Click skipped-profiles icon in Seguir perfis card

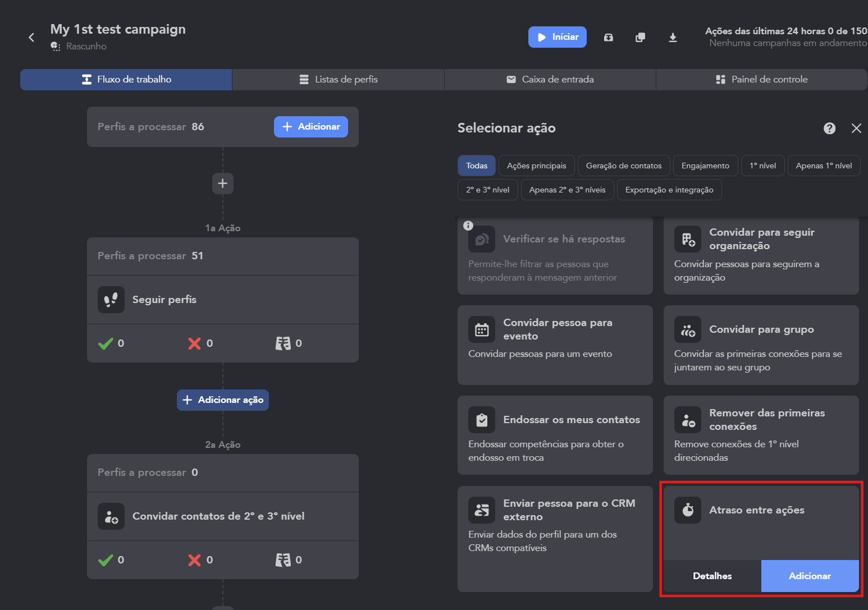pyautogui.click(x=283, y=343)
